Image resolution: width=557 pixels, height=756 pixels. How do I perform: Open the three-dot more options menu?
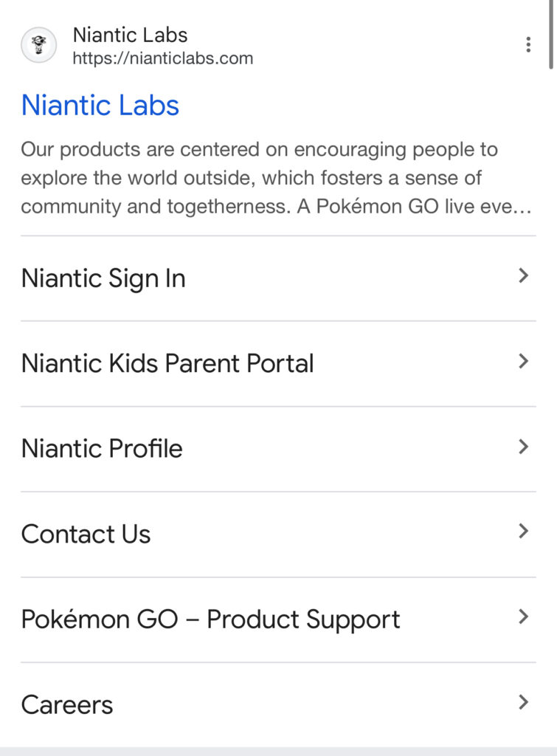pos(528,46)
